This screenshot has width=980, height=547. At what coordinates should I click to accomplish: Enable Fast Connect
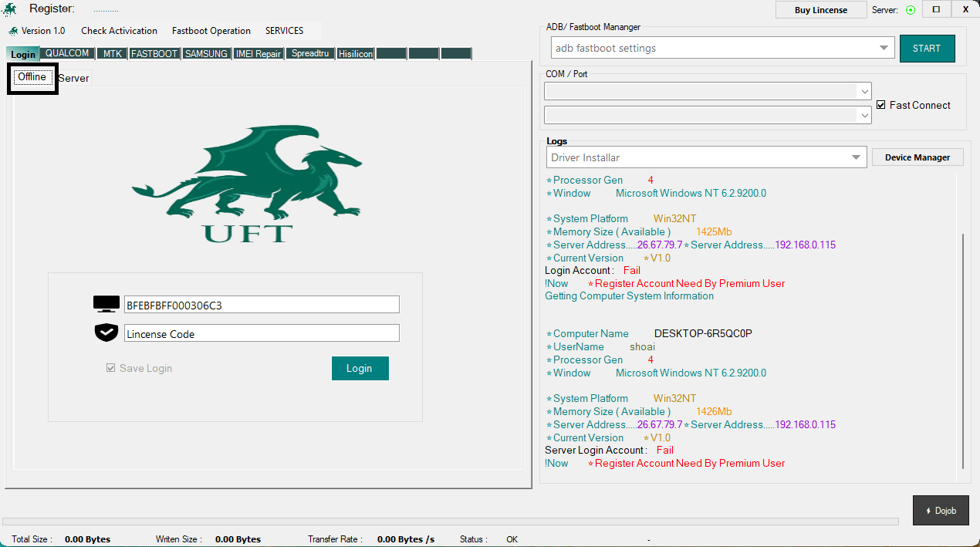(x=881, y=105)
